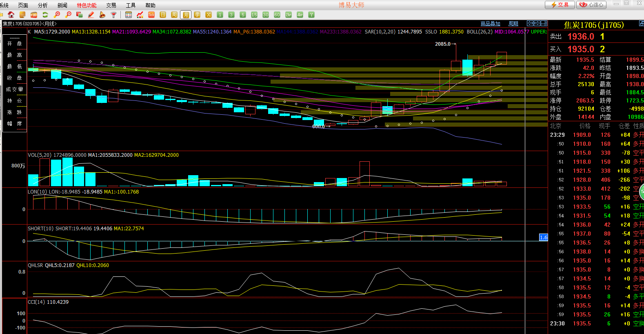The width and height of the screenshot is (644, 334).
Task: Click the 持仓 label in the left panel
Action: 15,101
